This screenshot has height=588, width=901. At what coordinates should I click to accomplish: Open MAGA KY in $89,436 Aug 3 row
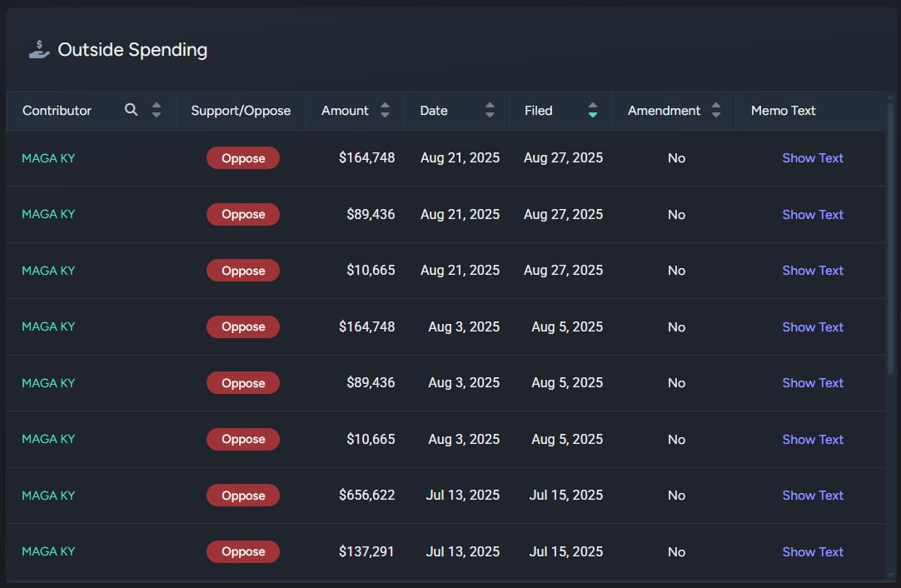(x=48, y=383)
